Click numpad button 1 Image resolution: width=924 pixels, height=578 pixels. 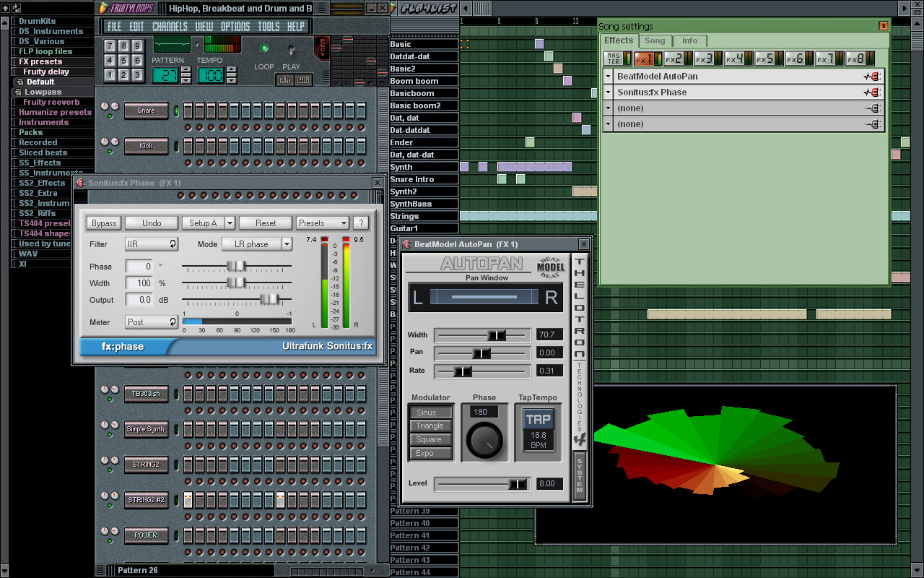(x=110, y=75)
